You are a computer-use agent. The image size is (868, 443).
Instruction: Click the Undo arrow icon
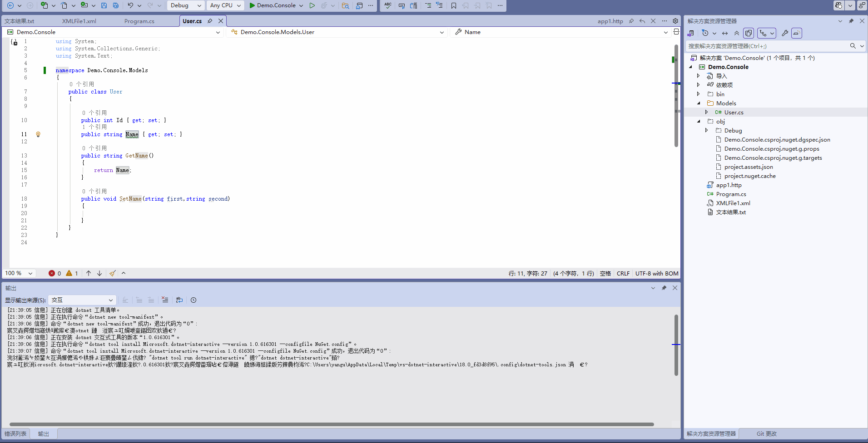(x=130, y=5)
